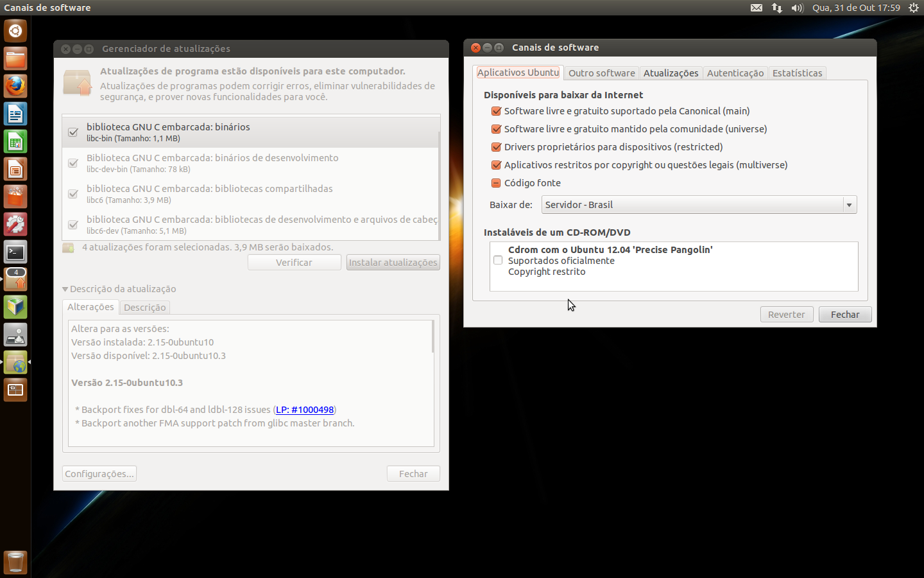This screenshot has width=924, height=578.
Task: Focus Update Manager launcher icon with badge 4
Action: 15,280
